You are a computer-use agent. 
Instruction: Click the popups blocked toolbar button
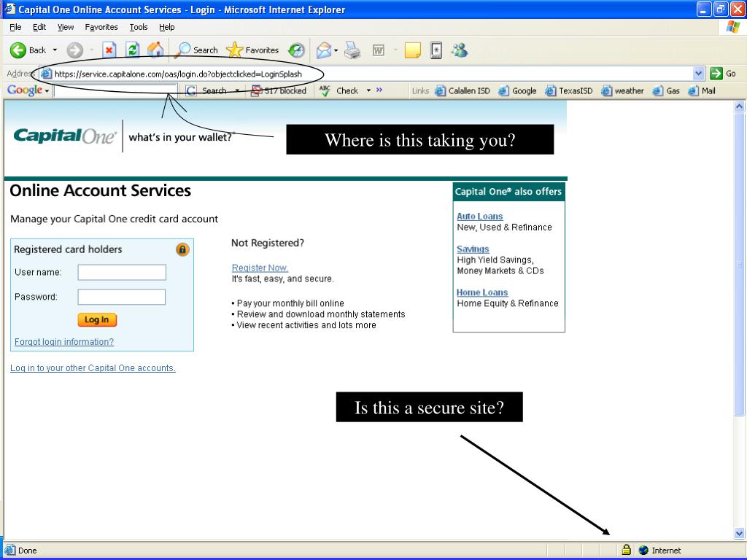[x=279, y=90]
